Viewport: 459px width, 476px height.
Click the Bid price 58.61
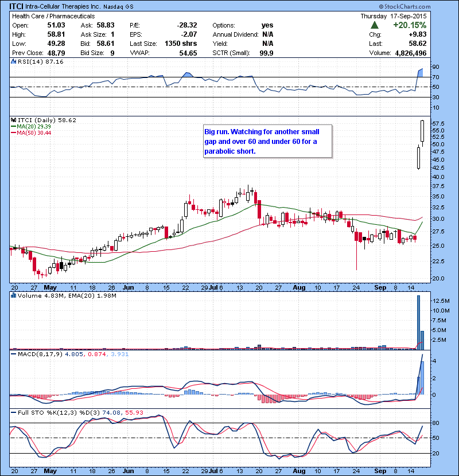(106, 44)
